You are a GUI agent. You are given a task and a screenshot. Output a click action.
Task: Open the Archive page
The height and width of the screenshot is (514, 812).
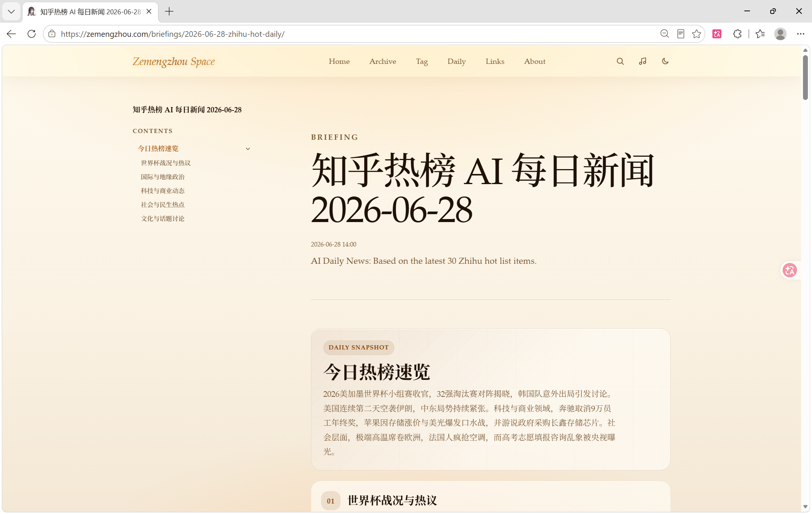click(383, 61)
